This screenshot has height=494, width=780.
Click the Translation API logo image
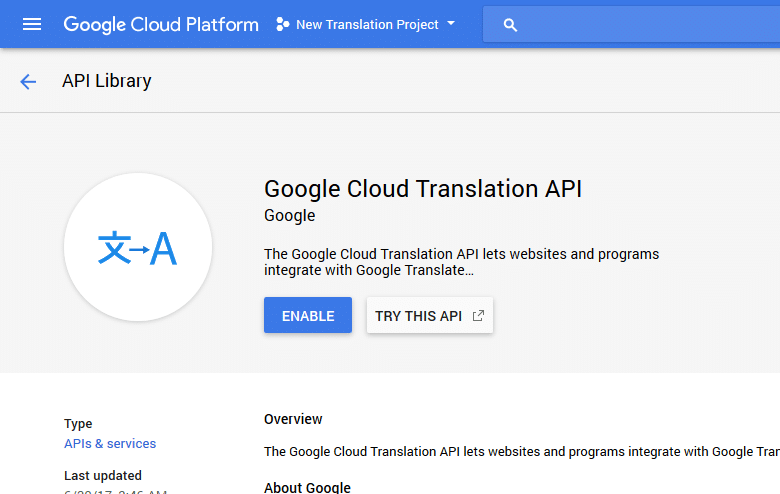(x=138, y=247)
